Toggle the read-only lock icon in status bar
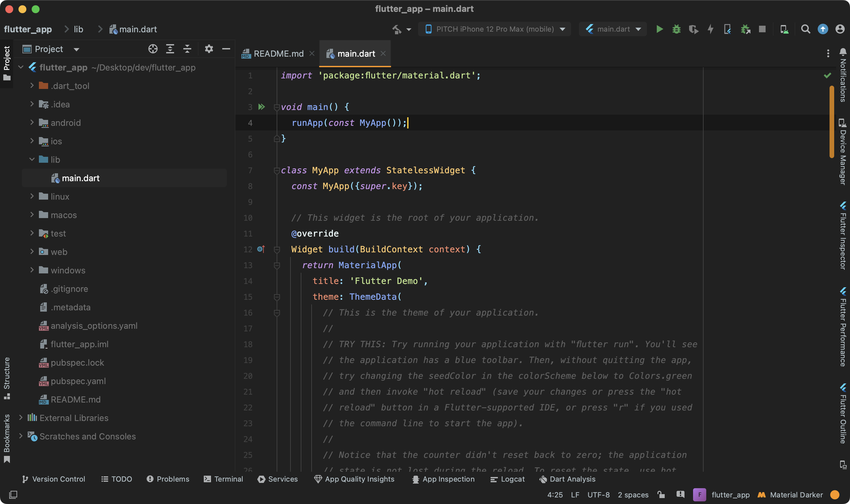Screen dimensions: 850x504 pyautogui.click(x=661, y=494)
